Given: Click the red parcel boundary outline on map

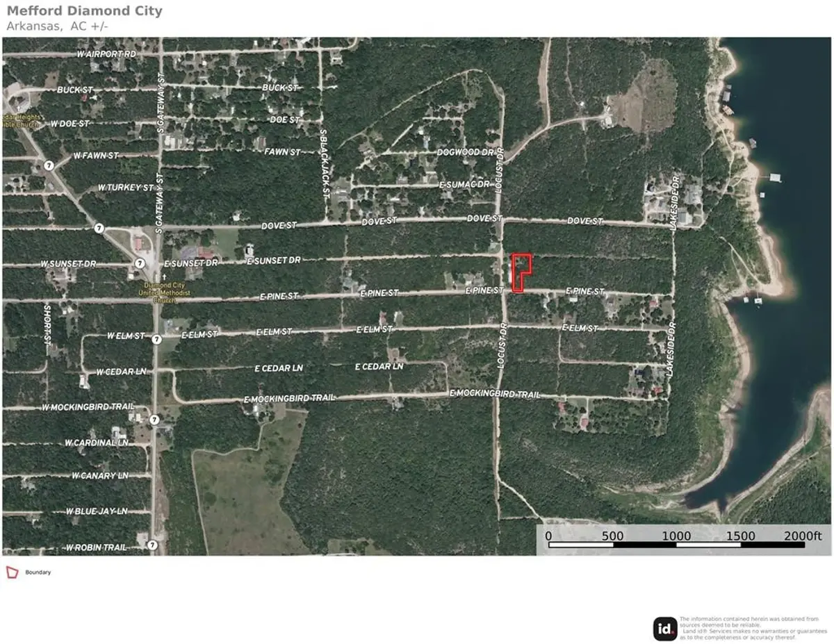Looking at the screenshot, I should coord(521,272).
